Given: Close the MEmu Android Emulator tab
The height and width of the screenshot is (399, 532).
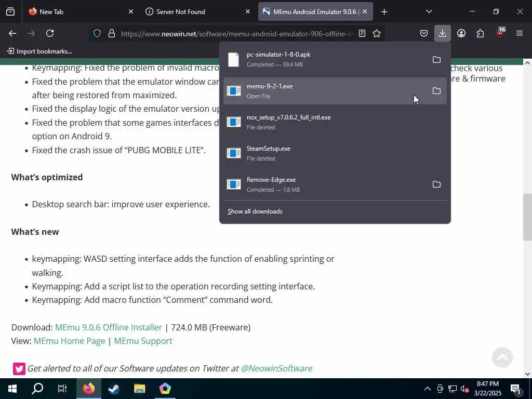Looking at the screenshot, I should 365,11.
